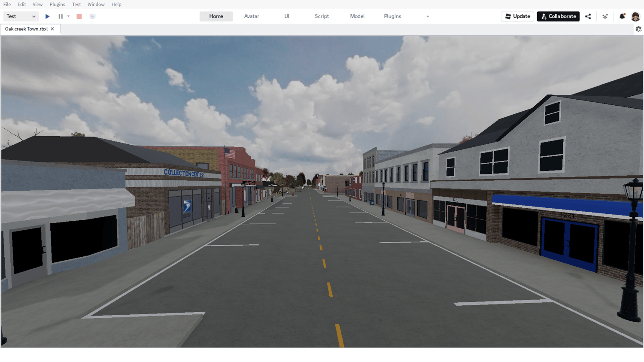Viewport: 644px width, 362px height.
Task: Open your account profile avatar
Action: 636,16
